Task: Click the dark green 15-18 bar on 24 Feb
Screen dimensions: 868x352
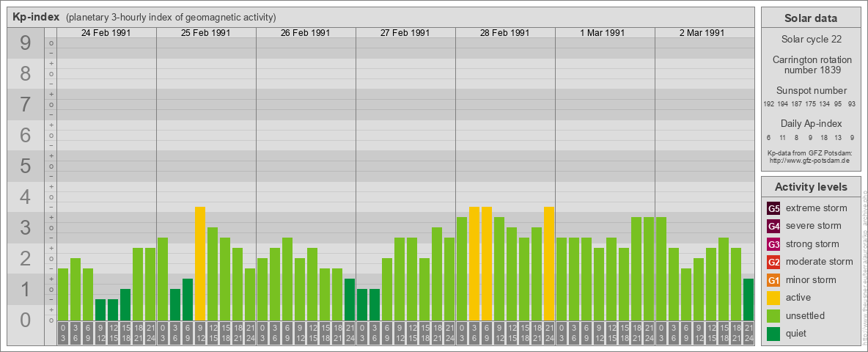Action: (125, 305)
